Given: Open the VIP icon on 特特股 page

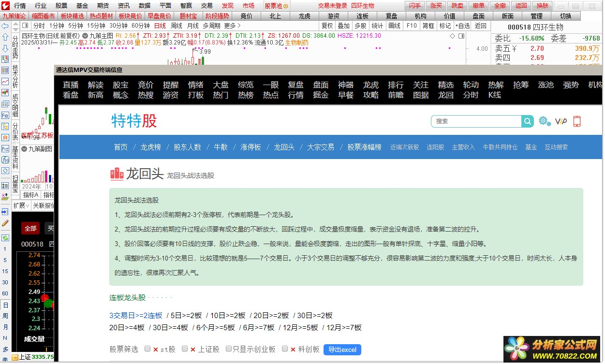Looking at the screenshot, I should coord(561,121).
